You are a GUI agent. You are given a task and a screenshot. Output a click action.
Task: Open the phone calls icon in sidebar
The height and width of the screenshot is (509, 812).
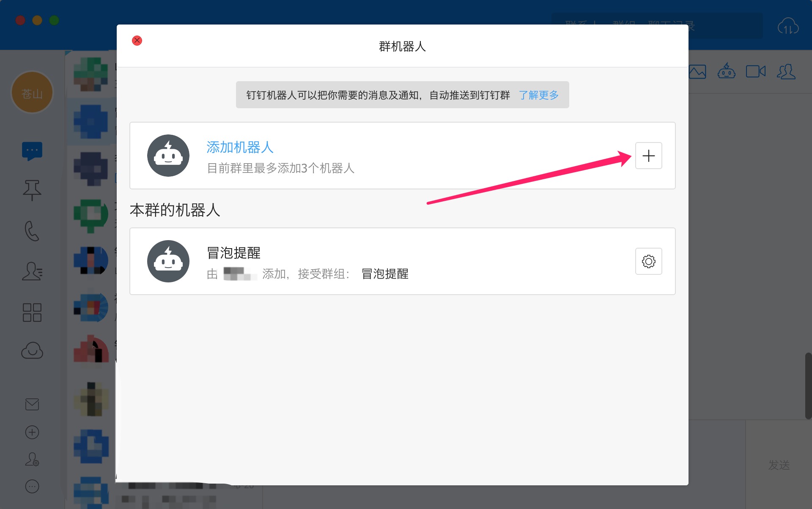pos(32,231)
